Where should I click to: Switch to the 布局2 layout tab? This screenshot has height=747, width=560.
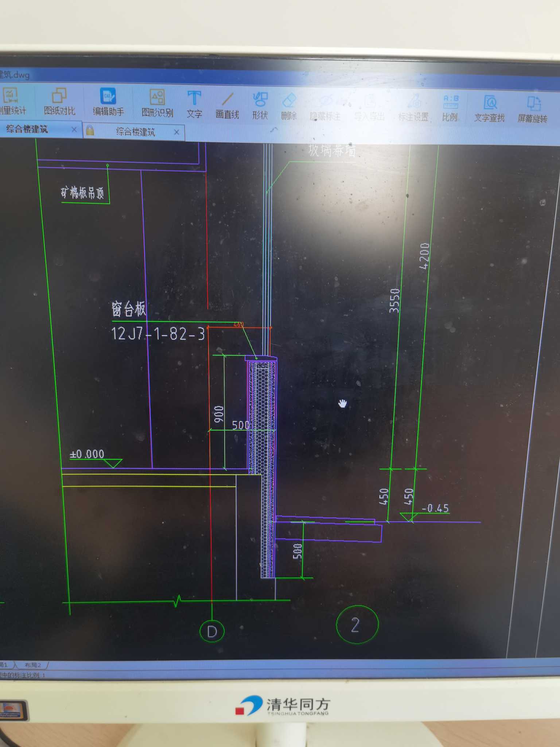[33, 665]
